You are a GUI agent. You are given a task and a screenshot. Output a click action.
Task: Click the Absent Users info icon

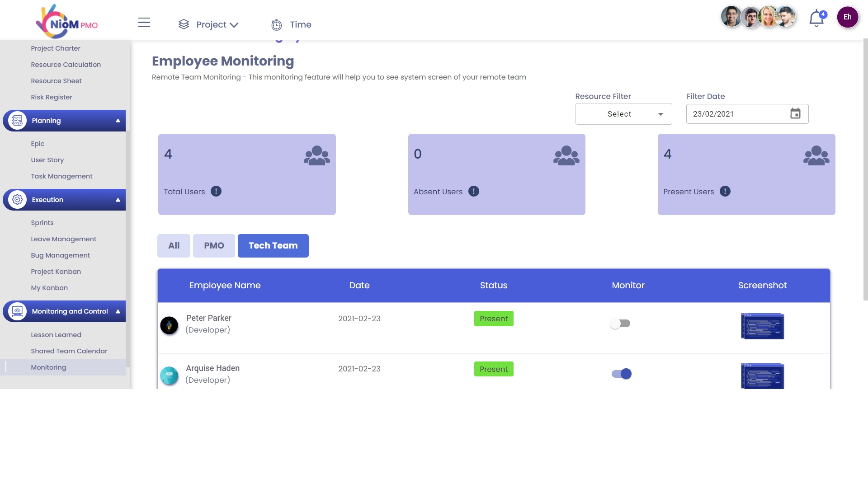474,192
